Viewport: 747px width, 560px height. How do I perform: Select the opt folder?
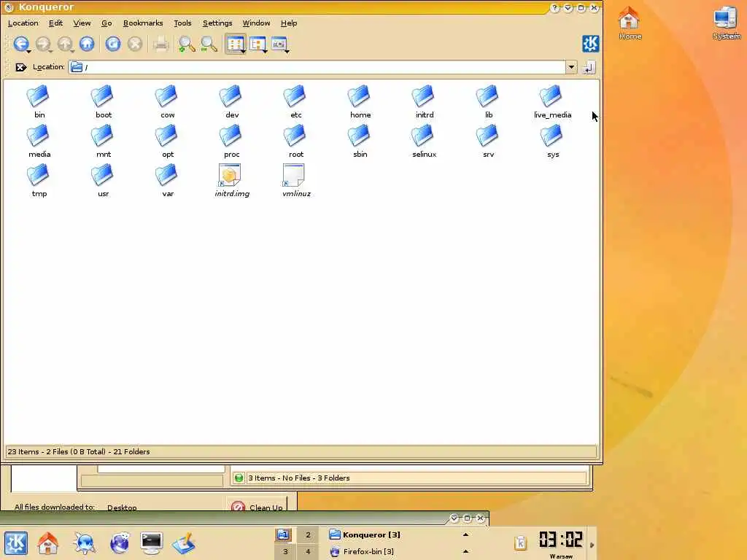click(167, 141)
